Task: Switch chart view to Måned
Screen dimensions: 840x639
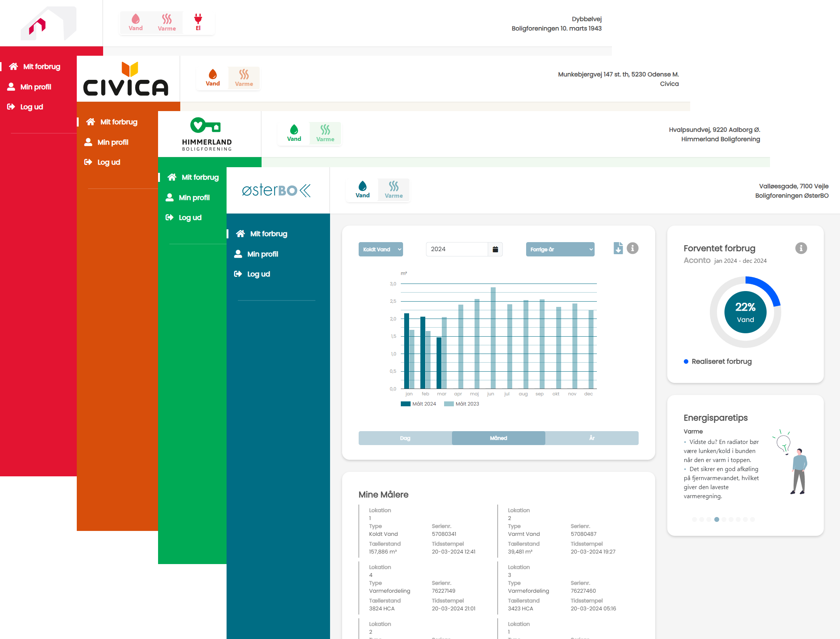Action: (x=498, y=438)
